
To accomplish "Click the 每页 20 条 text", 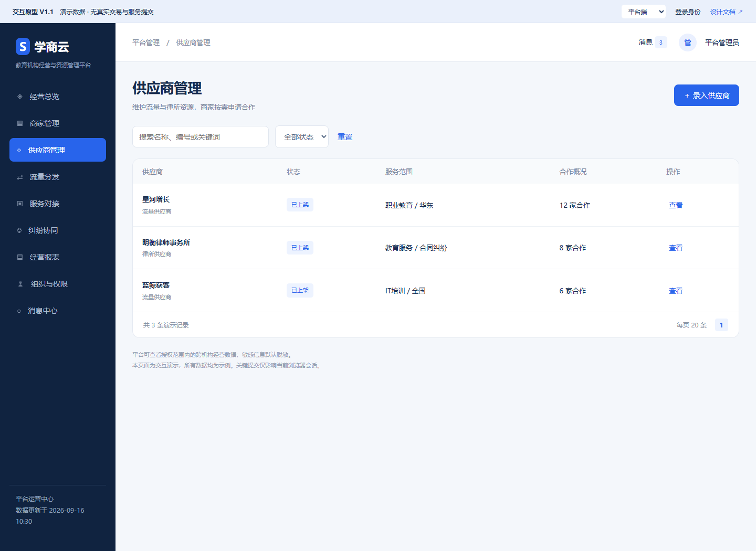I will coord(691,325).
